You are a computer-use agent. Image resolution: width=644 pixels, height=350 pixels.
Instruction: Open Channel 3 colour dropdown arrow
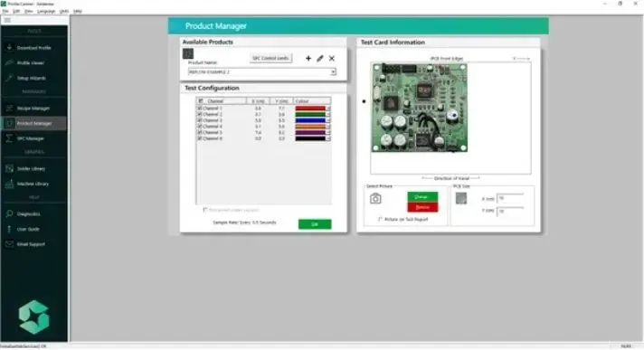click(x=328, y=120)
